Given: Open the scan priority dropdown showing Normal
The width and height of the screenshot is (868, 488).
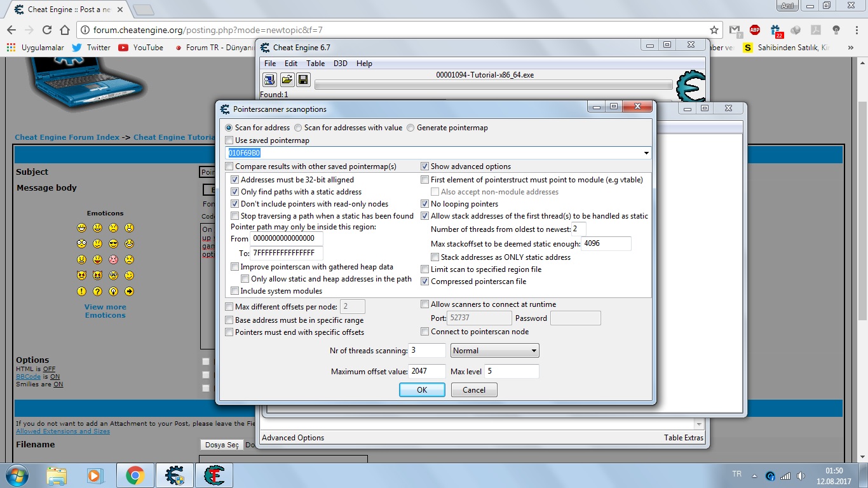Looking at the screenshot, I should [534, 350].
